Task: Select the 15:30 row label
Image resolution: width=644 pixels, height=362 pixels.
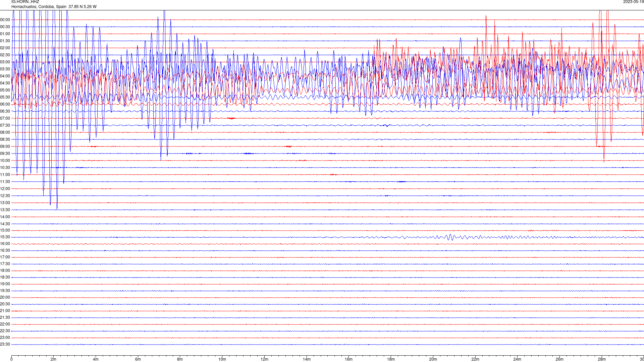Action: click(x=5, y=237)
